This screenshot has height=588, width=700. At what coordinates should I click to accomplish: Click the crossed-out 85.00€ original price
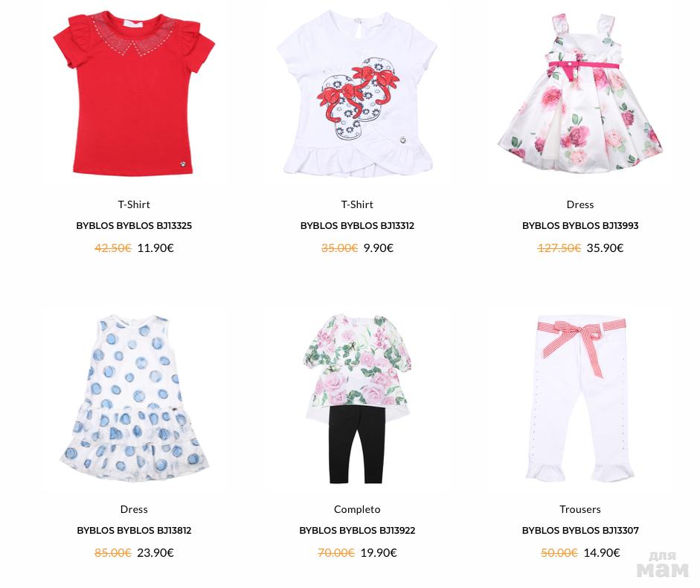click(113, 553)
